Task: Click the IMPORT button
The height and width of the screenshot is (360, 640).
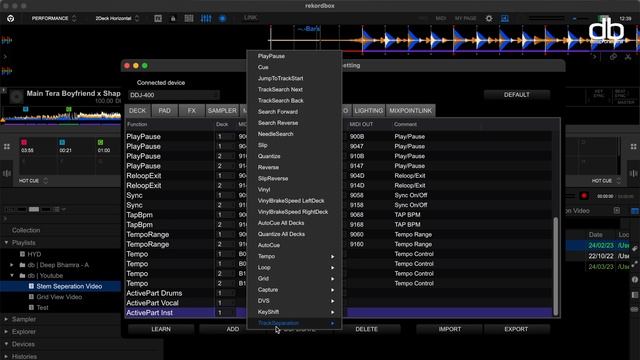Action: [x=449, y=329]
